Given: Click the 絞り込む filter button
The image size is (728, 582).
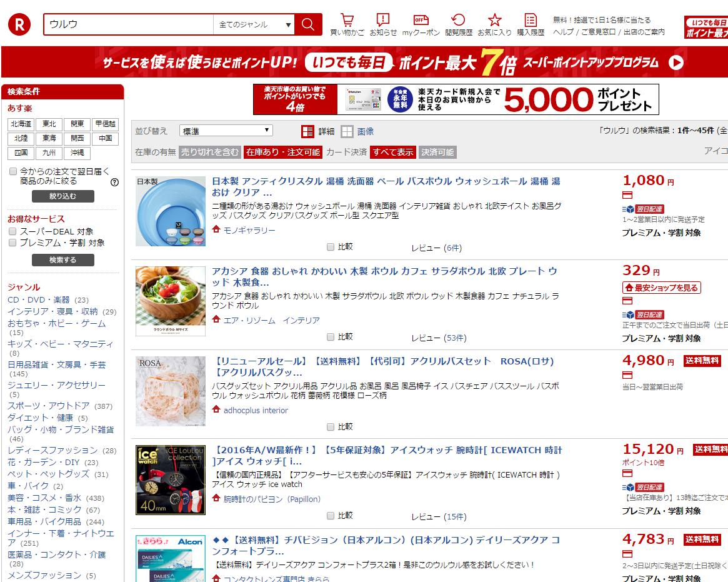Looking at the screenshot, I should tap(62, 196).
